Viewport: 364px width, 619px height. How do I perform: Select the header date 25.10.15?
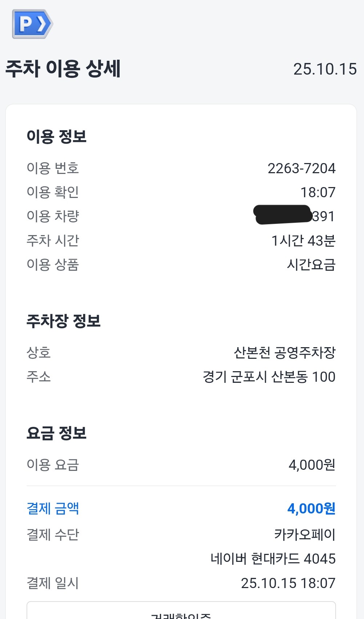tap(325, 69)
